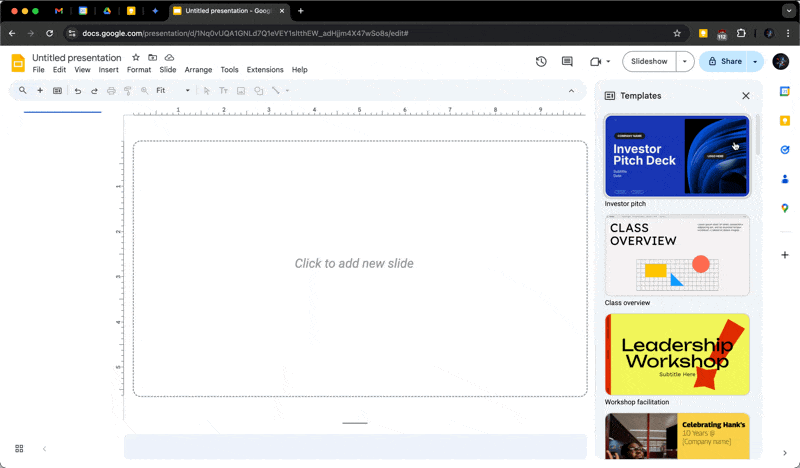Click the redo arrow in toolbar

tap(94, 91)
